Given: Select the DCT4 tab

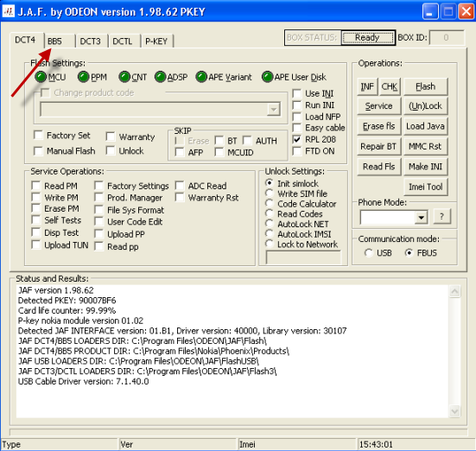Looking at the screenshot, I should 27,40.
